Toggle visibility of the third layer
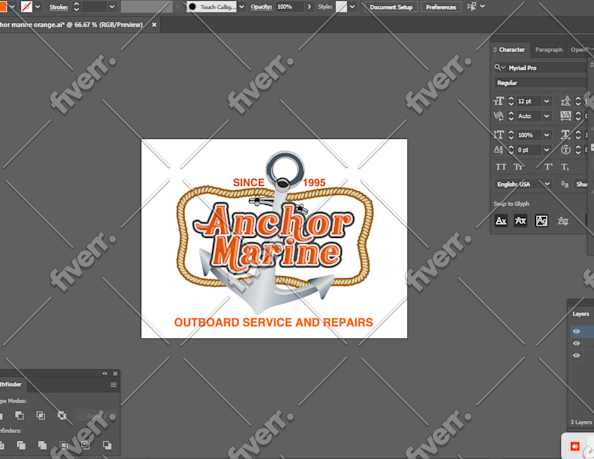The height and width of the screenshot is (459, 594). (x=577, y=355)
